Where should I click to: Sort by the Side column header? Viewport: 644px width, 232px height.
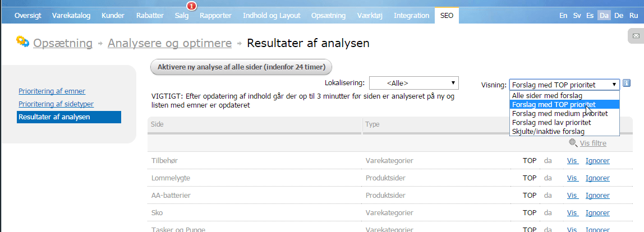click(x=255, y=124)
